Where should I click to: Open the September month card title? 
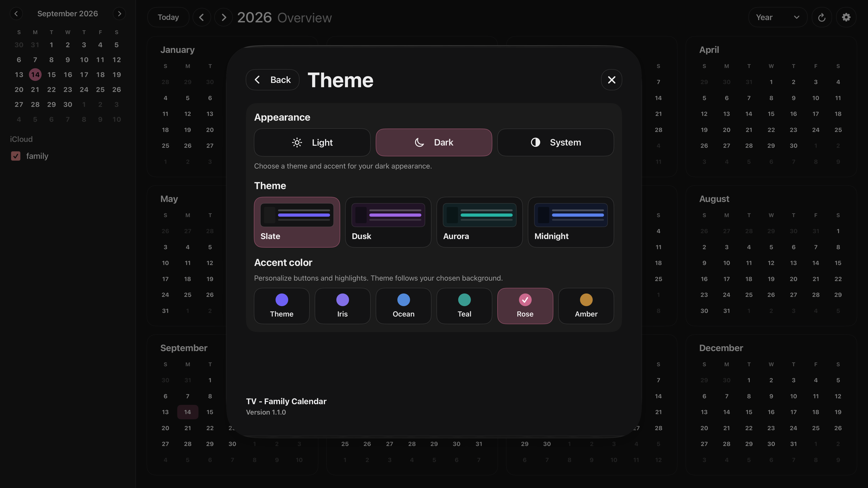coord(184,348)
